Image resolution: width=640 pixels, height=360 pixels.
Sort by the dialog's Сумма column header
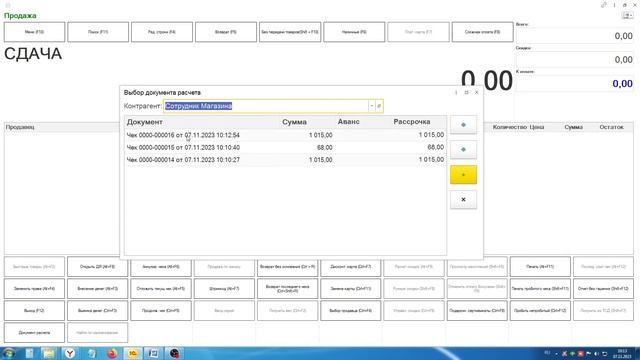(294, 122)
